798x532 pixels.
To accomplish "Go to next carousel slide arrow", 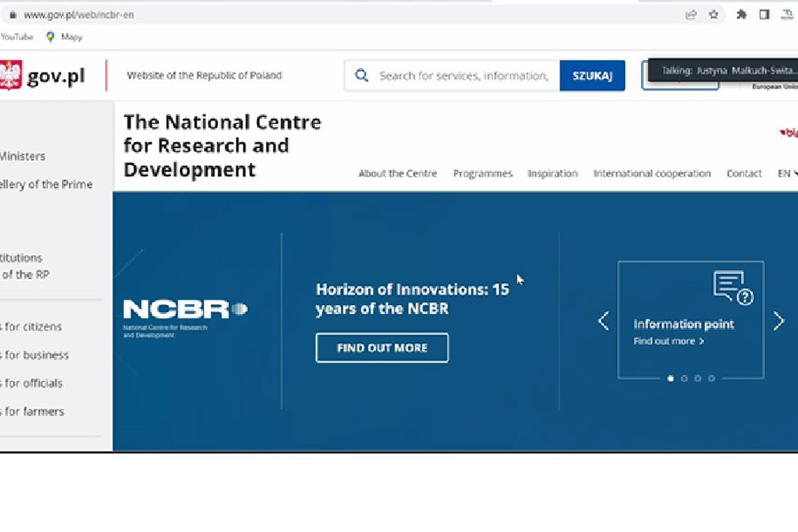I will [x=778, y=321].
